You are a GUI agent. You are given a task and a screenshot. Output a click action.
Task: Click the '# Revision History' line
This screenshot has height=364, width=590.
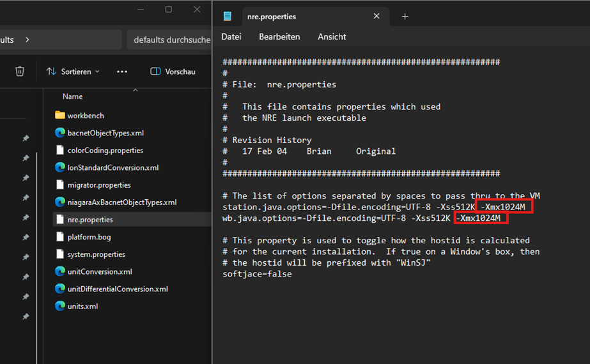pos(267,140)
